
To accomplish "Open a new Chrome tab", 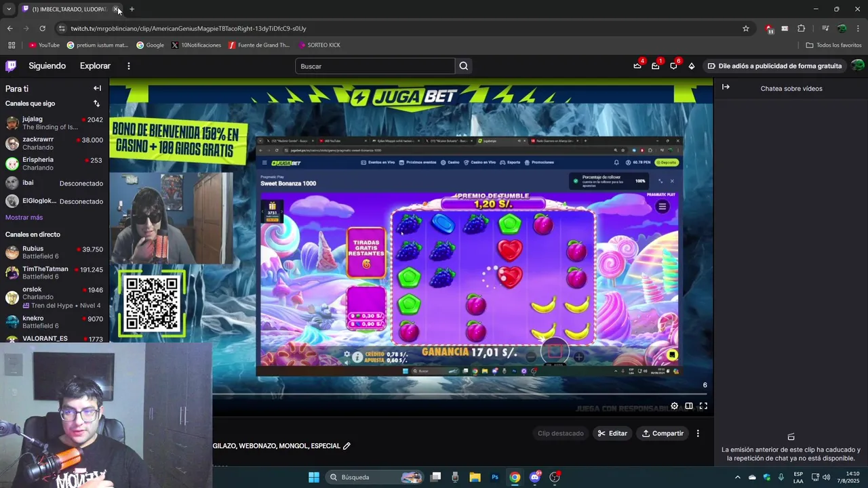I will (x=132, y=9).
